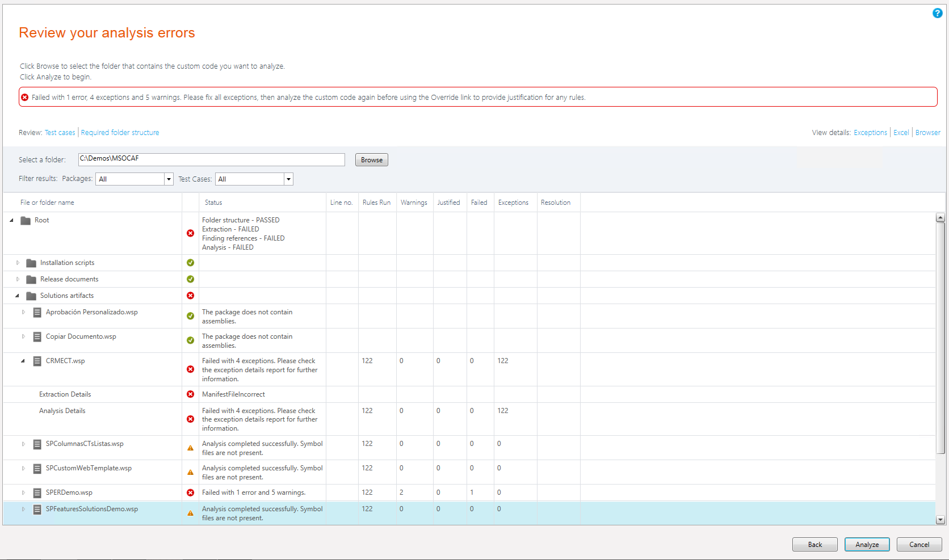Click the Root folder icon

click(x=26, y=221)
